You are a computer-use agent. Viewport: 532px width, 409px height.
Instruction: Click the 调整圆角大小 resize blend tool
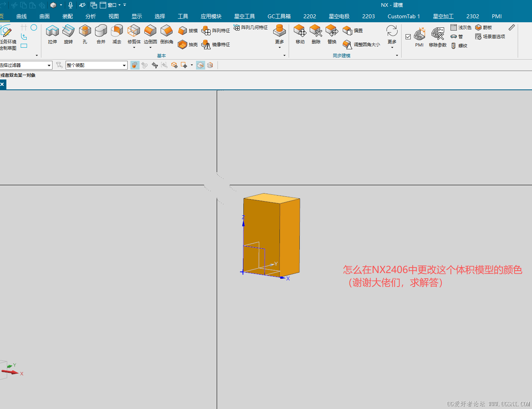click(x=361, y=45)
